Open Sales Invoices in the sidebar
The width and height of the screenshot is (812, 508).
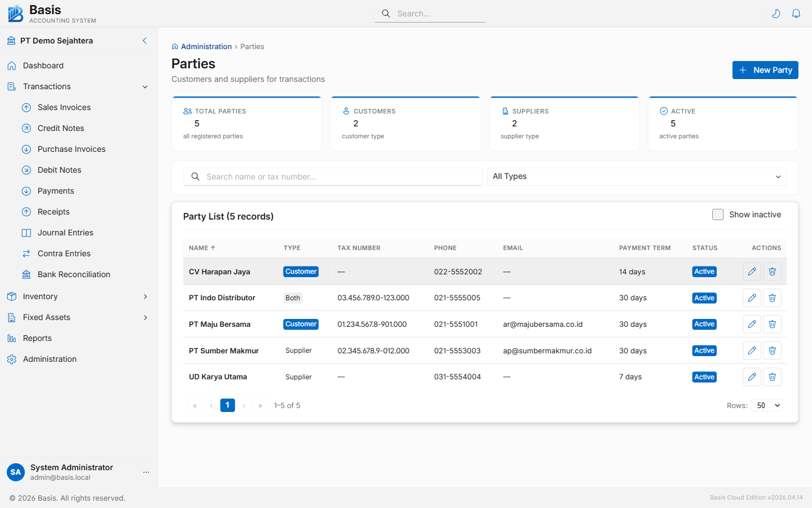[x=64, y=107]
